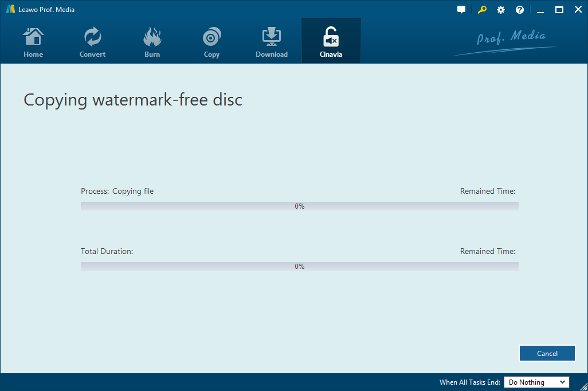The image size is (588, 391).
Task: Click the 'When All Tasks End:' label
Action: pos(469,382)
